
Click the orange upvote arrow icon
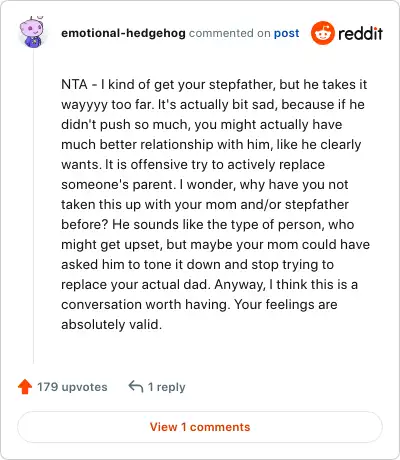click(25, 387)
